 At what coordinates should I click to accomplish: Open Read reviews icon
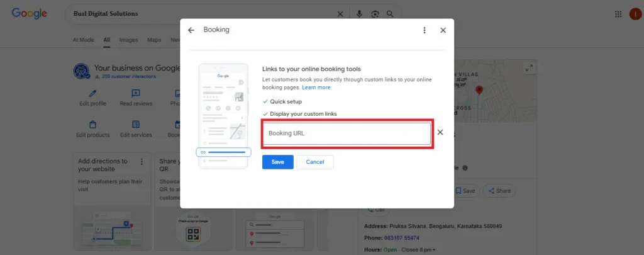136,93
